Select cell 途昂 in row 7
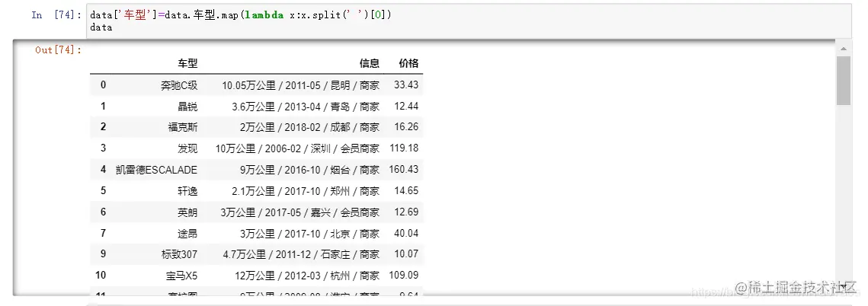 tap(187, 233)
